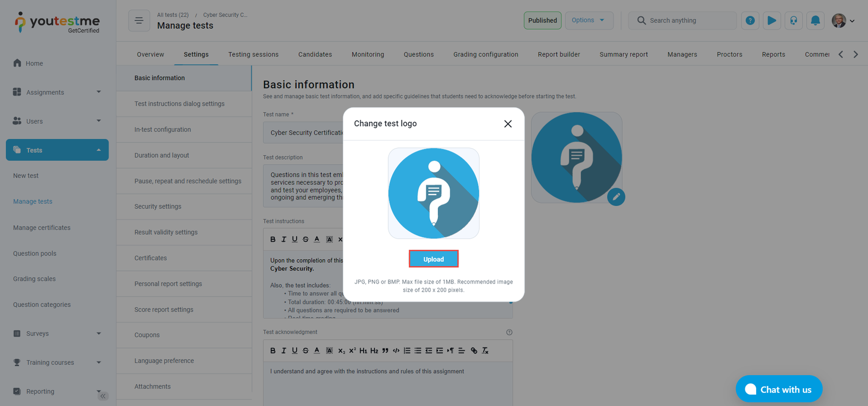Select Coupons settings item
Screen dimensions: 868x406
click(x=184, y=335)
